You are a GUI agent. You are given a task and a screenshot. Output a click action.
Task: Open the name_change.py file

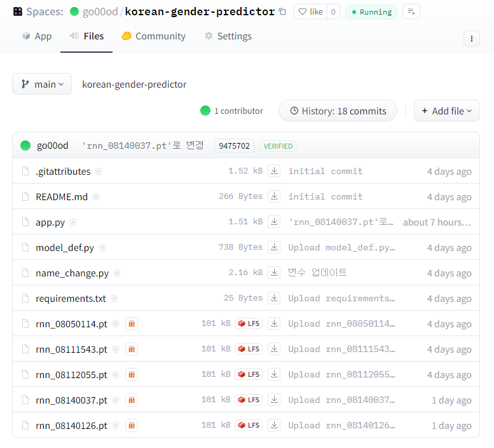pyautogui.click(x=72, y=273)
